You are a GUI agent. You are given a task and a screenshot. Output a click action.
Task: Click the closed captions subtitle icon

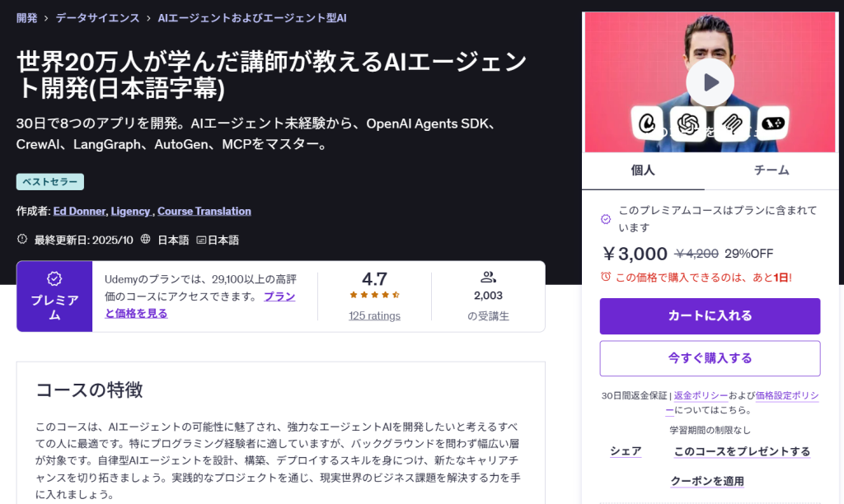[x=200, y=240]
